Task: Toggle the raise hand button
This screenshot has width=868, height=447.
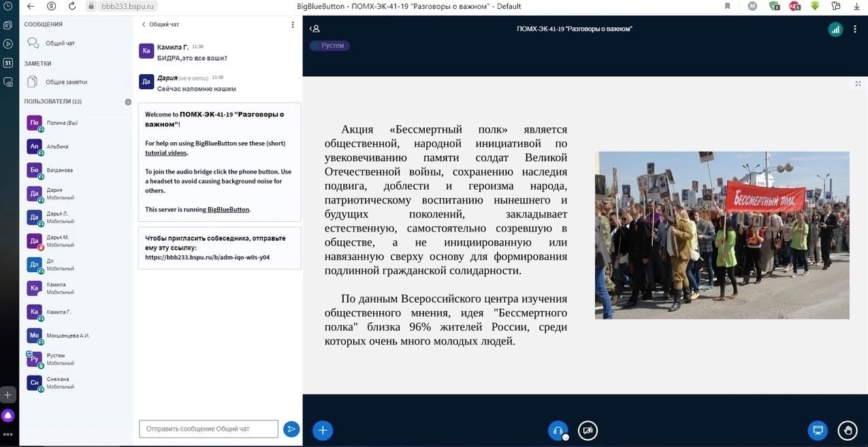Action: point(848,430)
